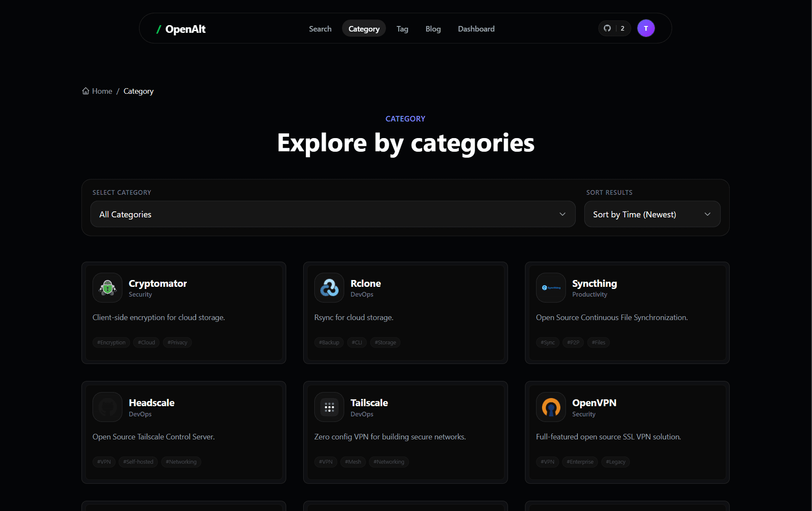Click the Cryptomator app icon
This screenshot has width=812, height=511.
tap(107, 288)
